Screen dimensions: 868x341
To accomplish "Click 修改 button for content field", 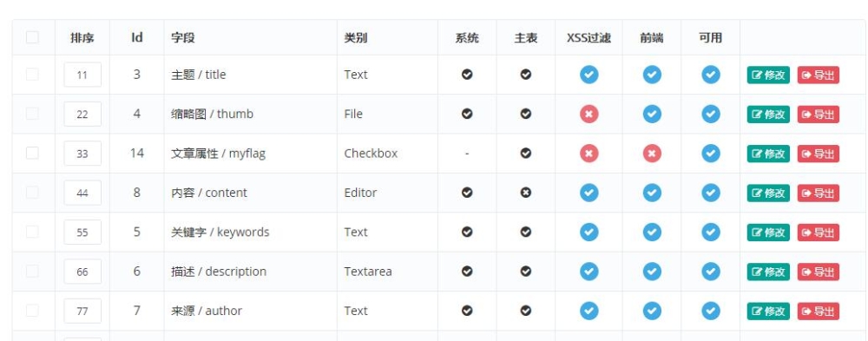I will point(768,193).
